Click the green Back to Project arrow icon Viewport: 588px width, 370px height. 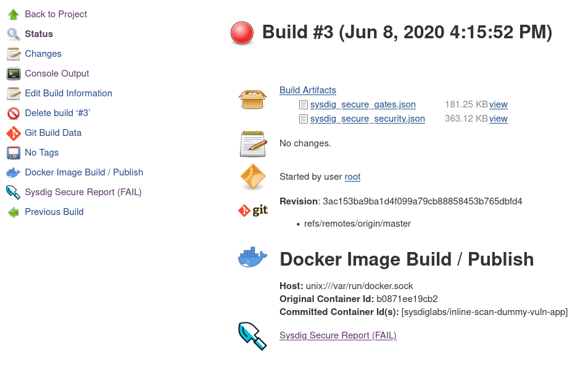(13, 14)
